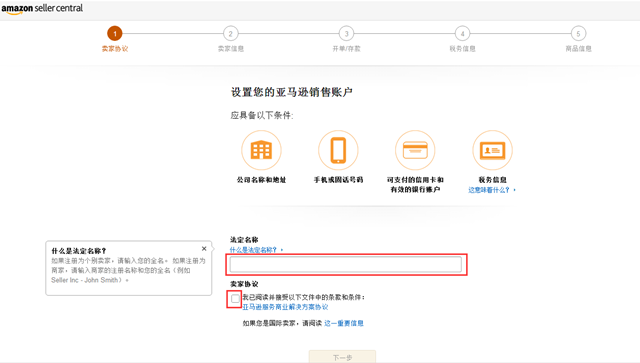Check the seller agreement checkbox
This screenshot has height=363, width=640.
tap(235, 299)
